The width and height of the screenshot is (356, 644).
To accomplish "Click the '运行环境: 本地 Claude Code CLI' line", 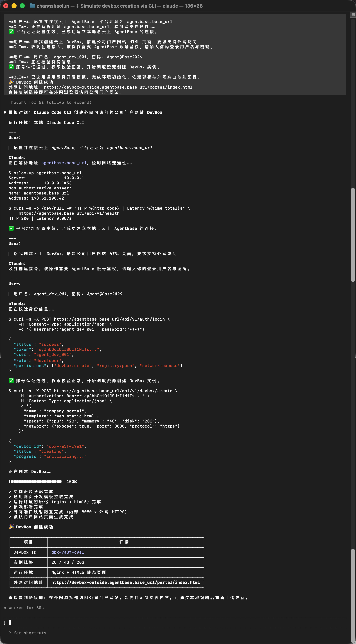I will (46, 122).
